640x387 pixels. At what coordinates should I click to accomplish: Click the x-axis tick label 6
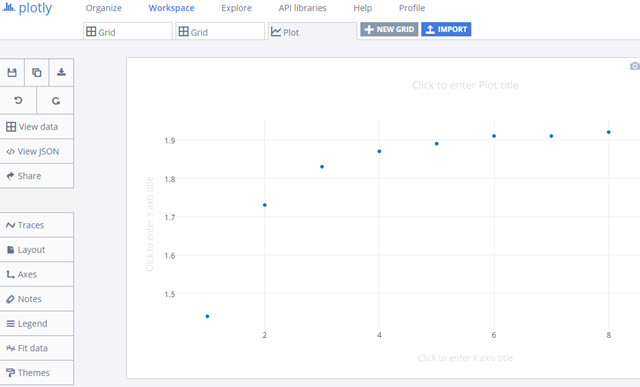pyautogui.click(x=494, y=335)
